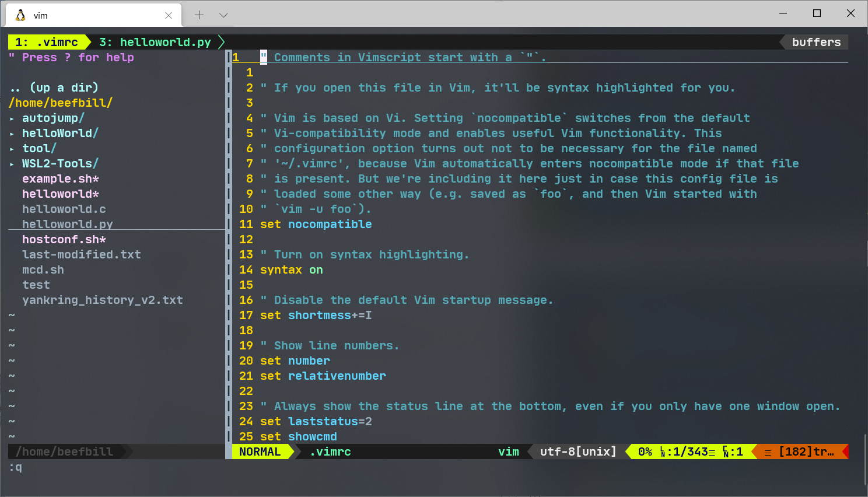Click the [182]trailing whitespace warning segment

[x=802, y=452]
